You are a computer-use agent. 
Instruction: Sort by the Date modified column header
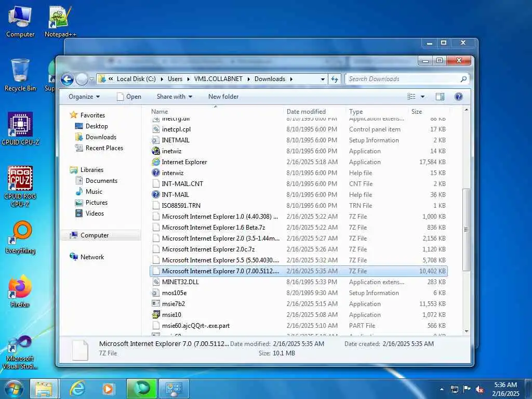(x=314, y=111)
